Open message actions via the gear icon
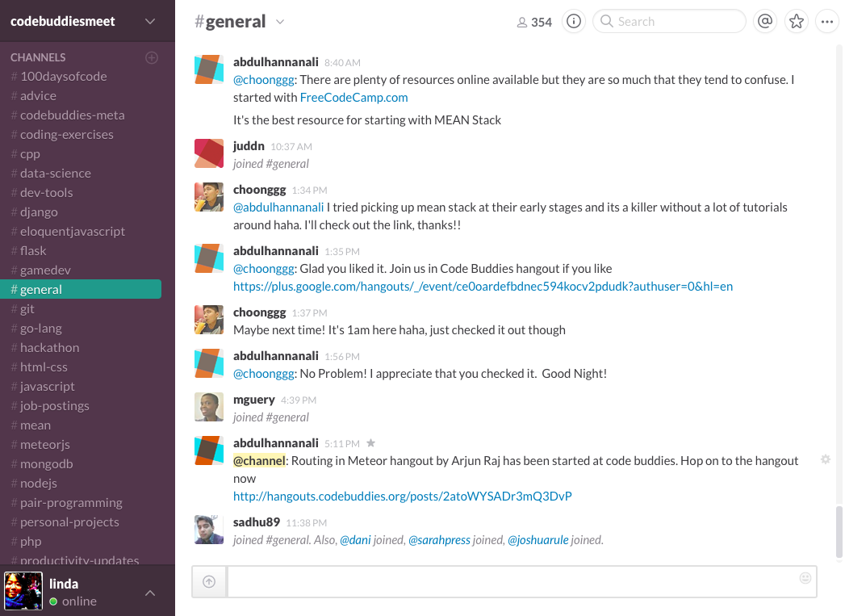845x616 pixels. point(825,459)
